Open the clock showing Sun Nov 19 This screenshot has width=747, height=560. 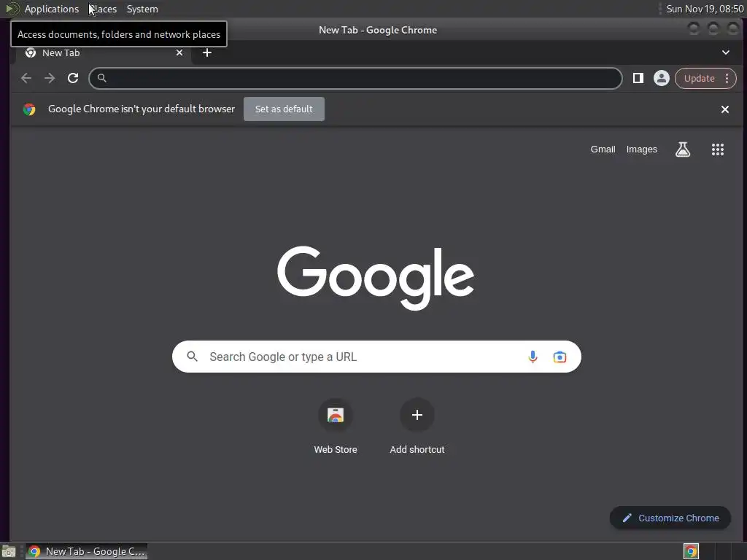coord(705,9)
